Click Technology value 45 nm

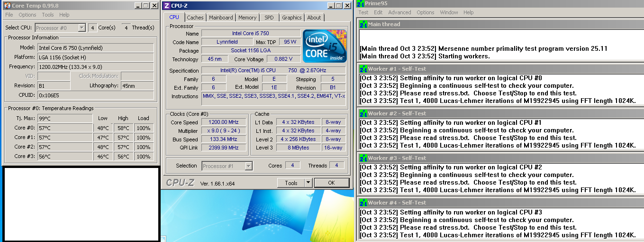[x=215, y=59]
